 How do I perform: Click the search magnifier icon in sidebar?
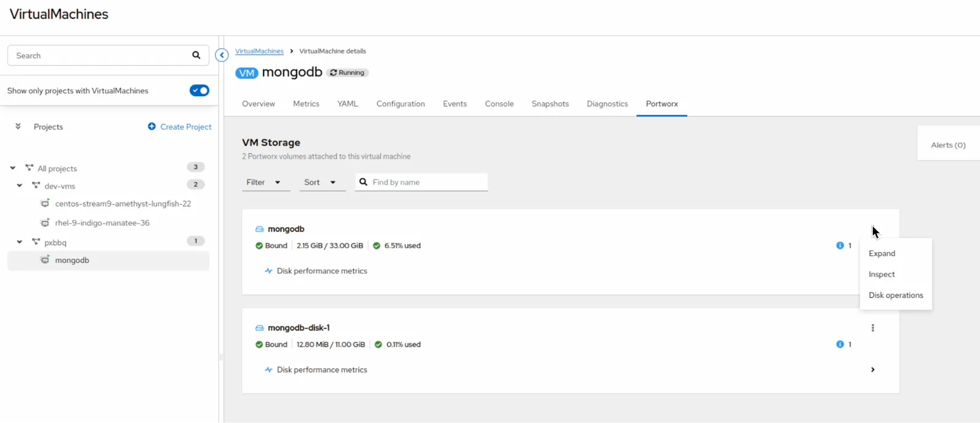pyautogui.click(x=196, y=55)
